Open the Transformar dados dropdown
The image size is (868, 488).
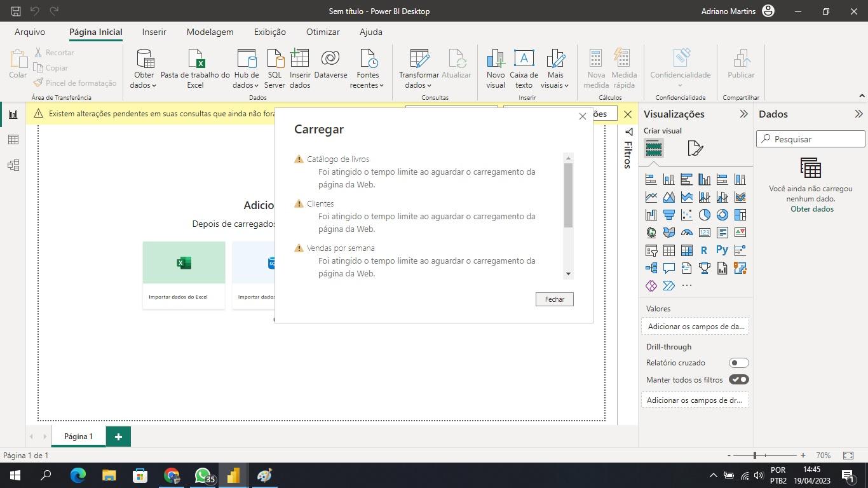[419, 69]
